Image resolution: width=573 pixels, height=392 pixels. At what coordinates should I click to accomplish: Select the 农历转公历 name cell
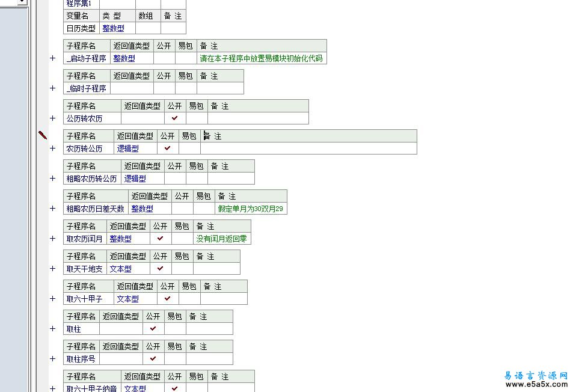pos(88,149)
